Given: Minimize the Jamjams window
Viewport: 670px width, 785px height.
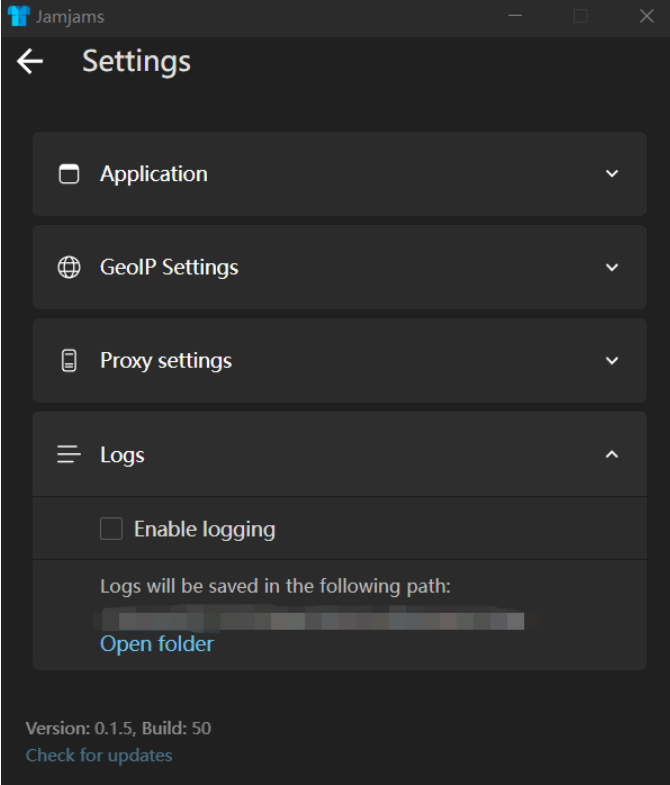Looking at the screenshot, I should 516,16.
